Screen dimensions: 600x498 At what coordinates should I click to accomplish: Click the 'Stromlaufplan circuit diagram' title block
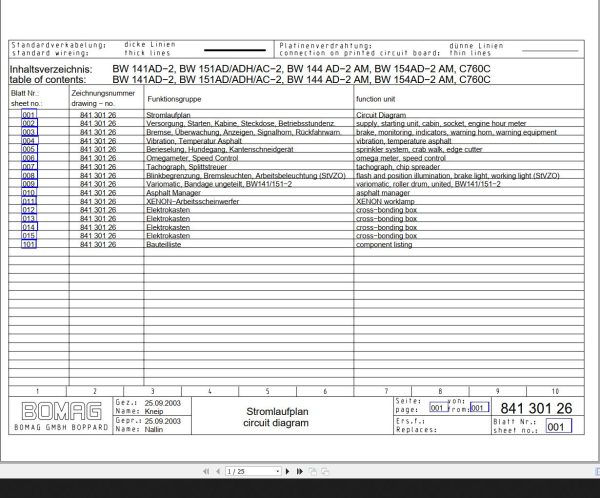tap(276, 417)
